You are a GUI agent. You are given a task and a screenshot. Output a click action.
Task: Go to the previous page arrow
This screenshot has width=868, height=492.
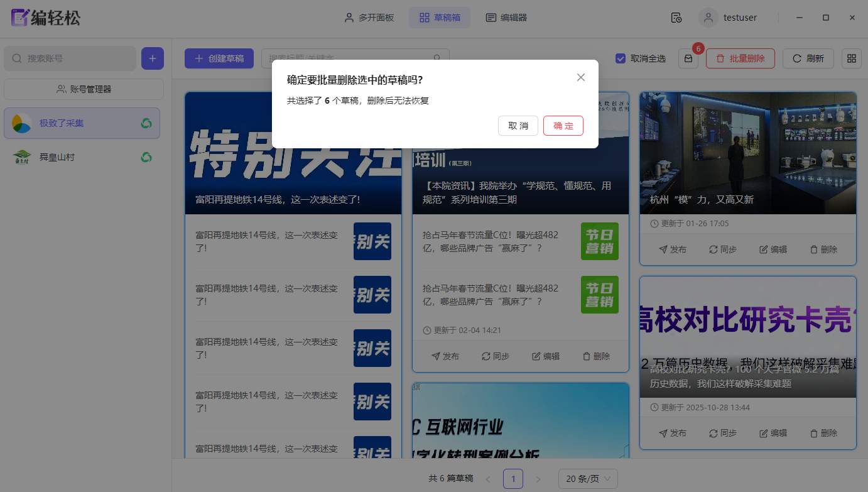point(488,479)
